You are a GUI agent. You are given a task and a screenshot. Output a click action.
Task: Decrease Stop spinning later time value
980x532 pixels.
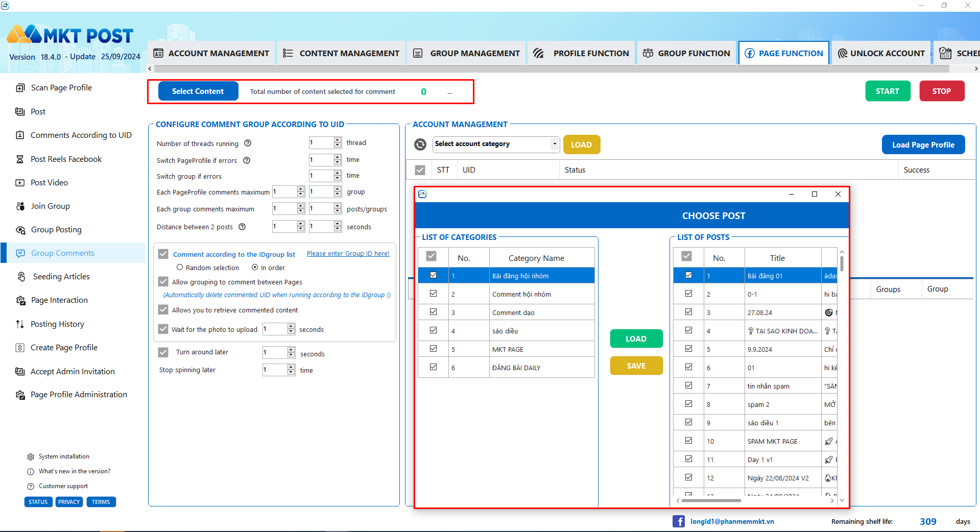[x=291, y=372]
